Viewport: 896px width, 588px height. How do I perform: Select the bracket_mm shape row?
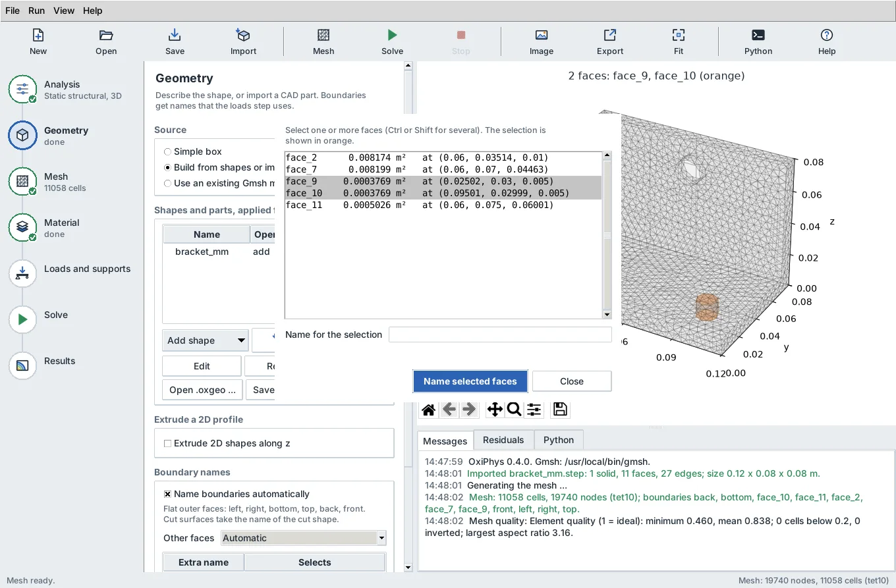(219, 252)
